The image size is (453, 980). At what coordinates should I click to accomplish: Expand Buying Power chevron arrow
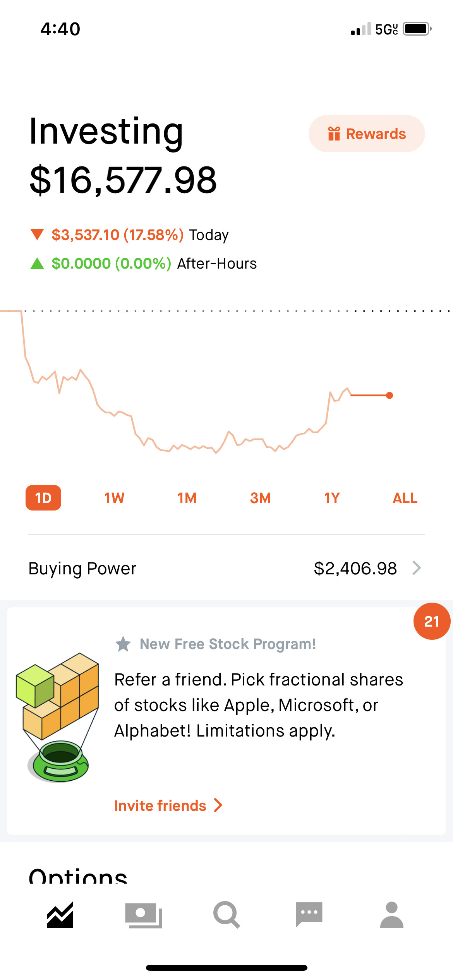pos(417,568)
